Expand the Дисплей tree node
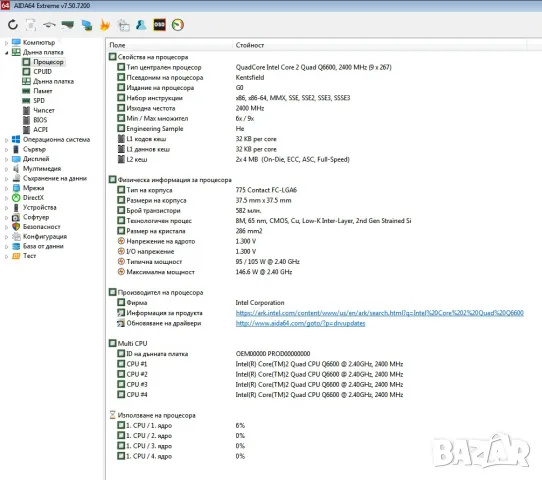This screenshot has height=480, width=542. [x=6, y=159]
